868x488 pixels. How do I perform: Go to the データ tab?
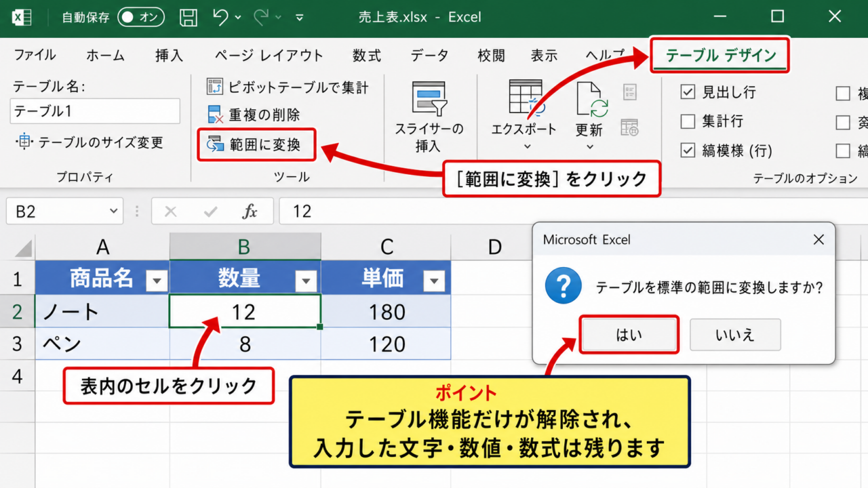[x=429, y=56]
